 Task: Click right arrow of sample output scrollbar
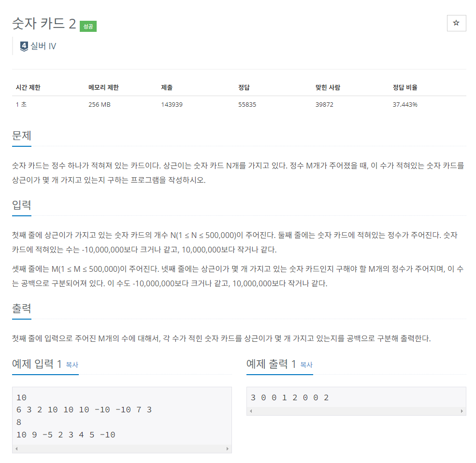coord(462,411)
